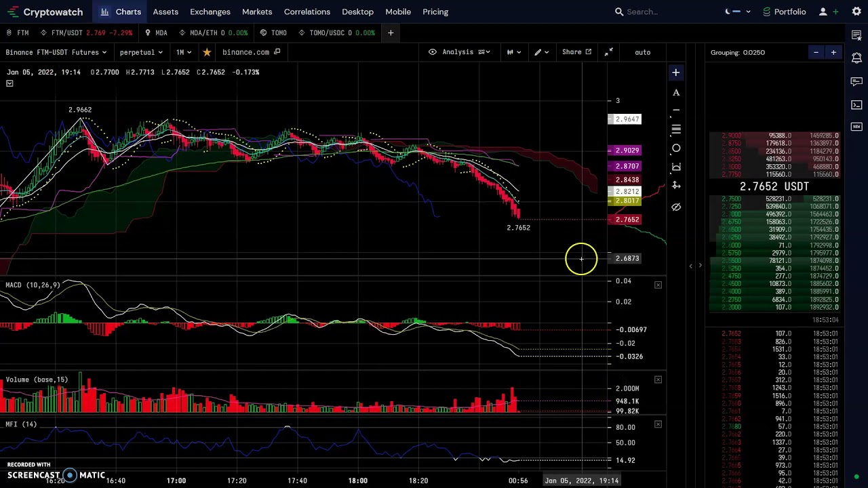Click the search field
Screen dimensions: 868x488
click(x=661, y=12)
